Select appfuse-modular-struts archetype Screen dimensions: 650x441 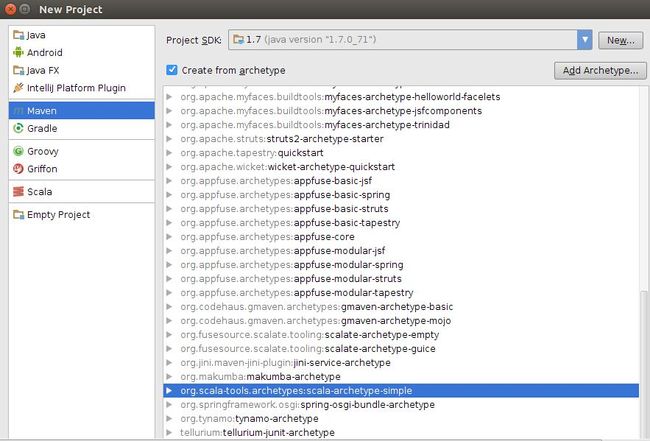point(401,279)
